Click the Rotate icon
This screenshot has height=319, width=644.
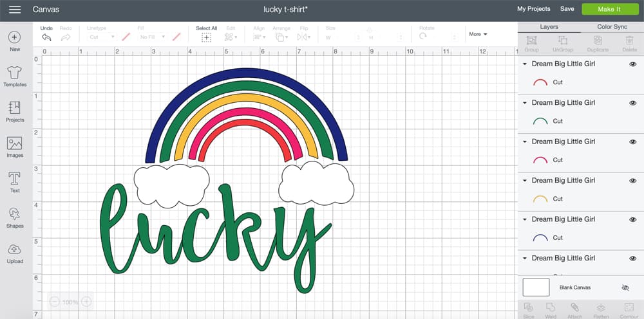point(423,37)
